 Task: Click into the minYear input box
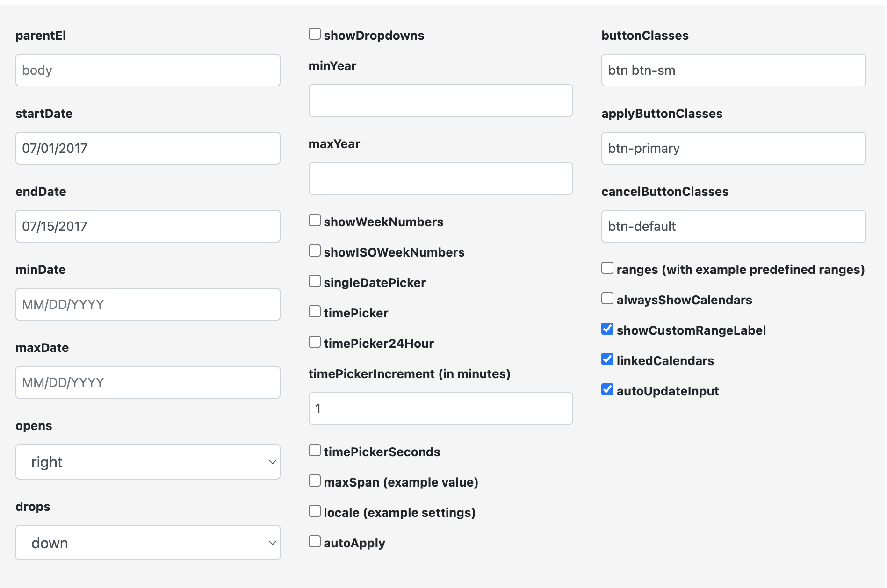click(x=440, y=100)
